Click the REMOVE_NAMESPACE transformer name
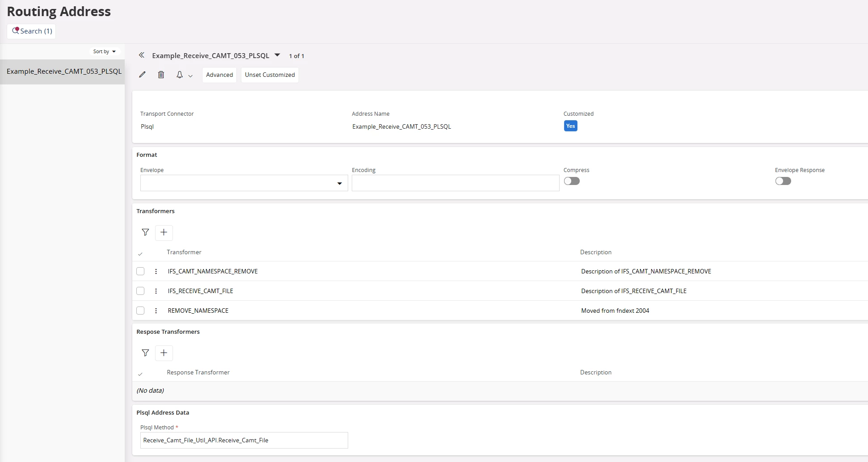This screenshot has width=868, height=462. click(198, 311)
